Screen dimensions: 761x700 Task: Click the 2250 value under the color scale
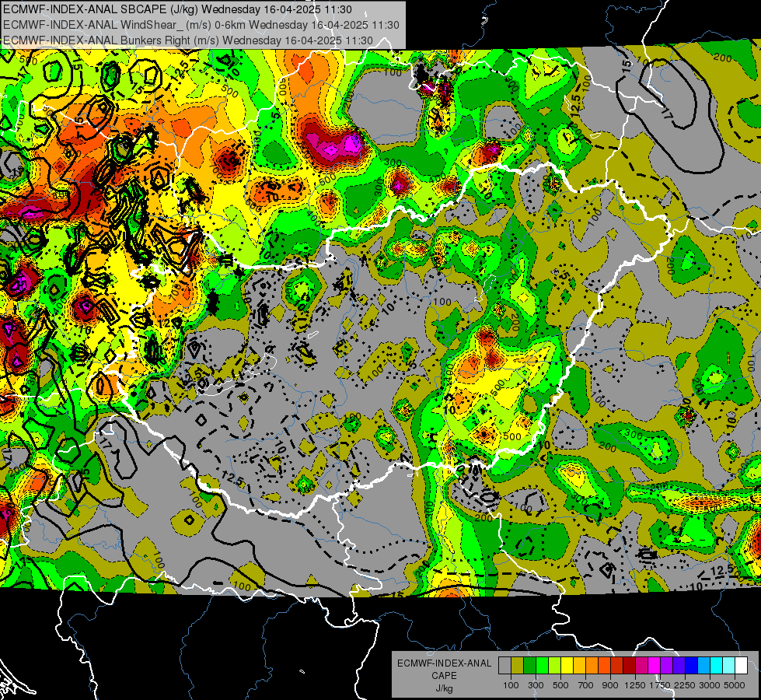click(686, 685)
